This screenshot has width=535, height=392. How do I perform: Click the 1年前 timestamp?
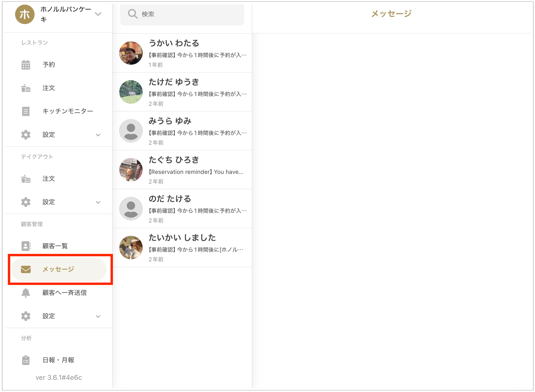click(156, 65)
